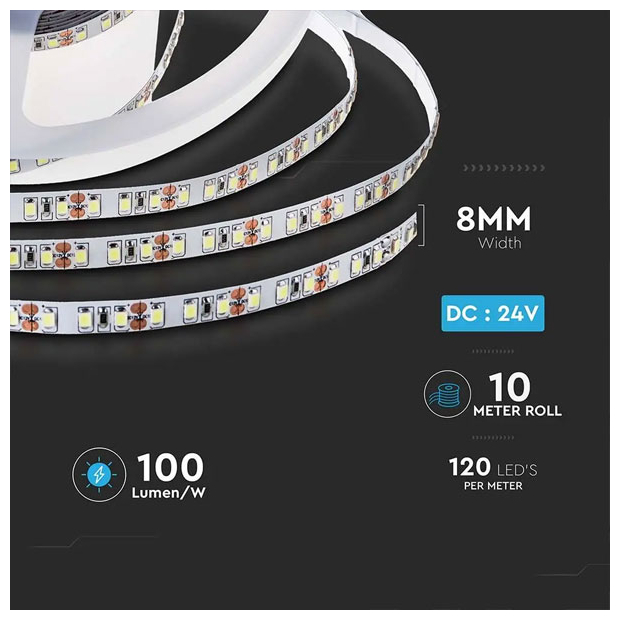This screenshot has width=620, height=620.
Task: Click the 8MM Width label
Action: click(493, 227)
